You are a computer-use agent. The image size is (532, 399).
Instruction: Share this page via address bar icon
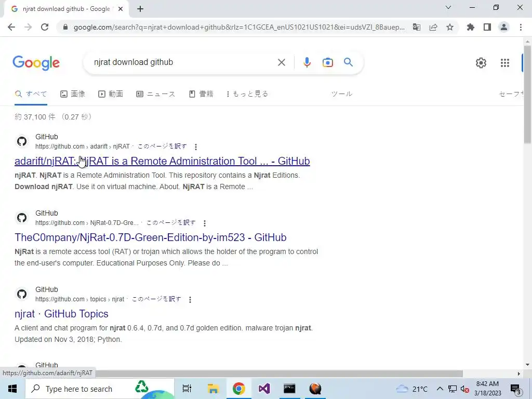point(433,27)
